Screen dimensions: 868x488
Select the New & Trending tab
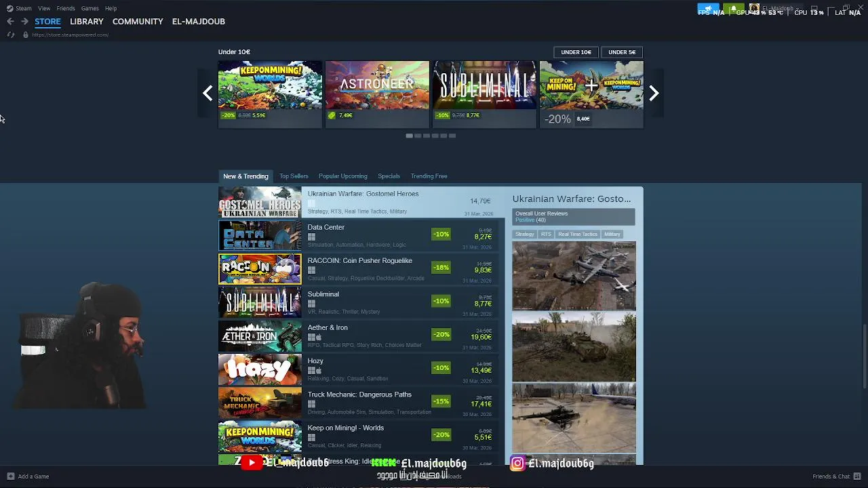click(245, 176)
